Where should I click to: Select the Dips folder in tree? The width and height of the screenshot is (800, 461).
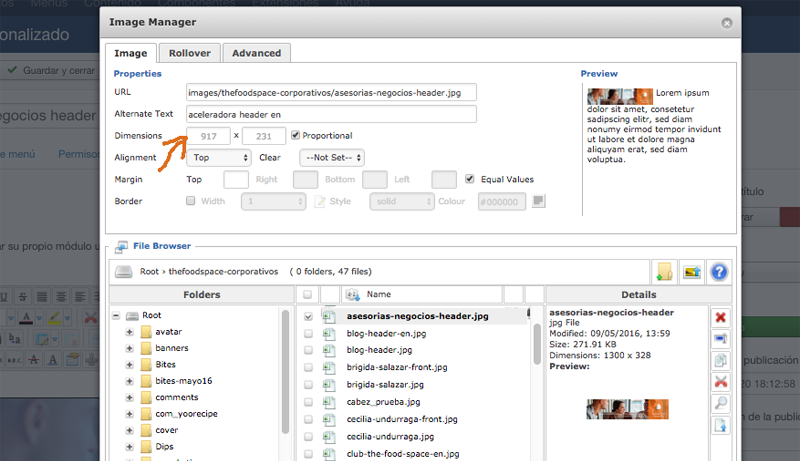(164, 446)
